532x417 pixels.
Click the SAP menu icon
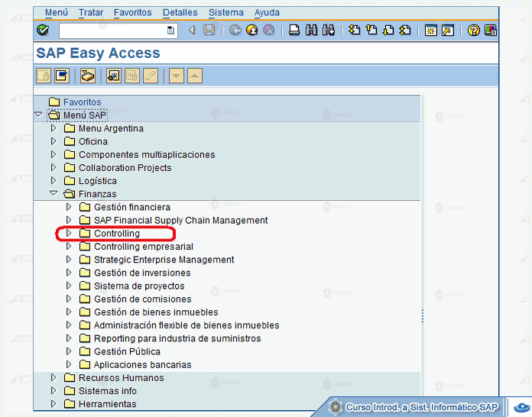[62, 76]
